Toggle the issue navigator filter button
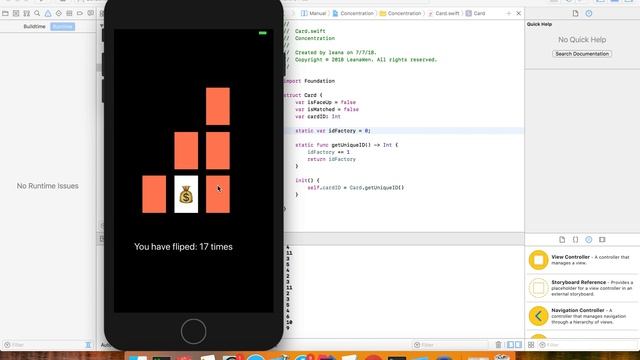The height and width of the screenshot is (360, 640). (88, 345)
